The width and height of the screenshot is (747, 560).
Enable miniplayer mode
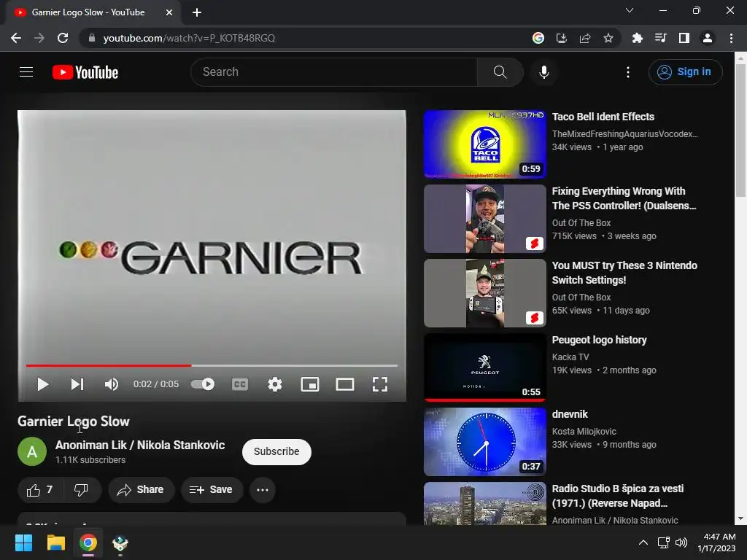tap(310, 384)
